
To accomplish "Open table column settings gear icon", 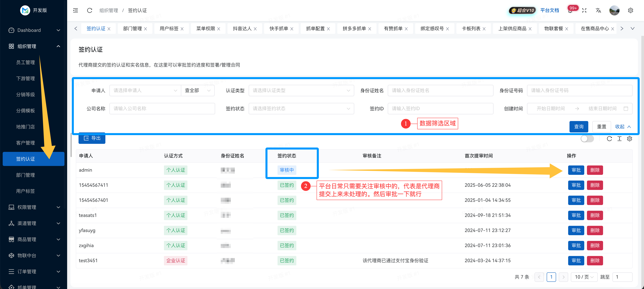I will click(630, 139).
